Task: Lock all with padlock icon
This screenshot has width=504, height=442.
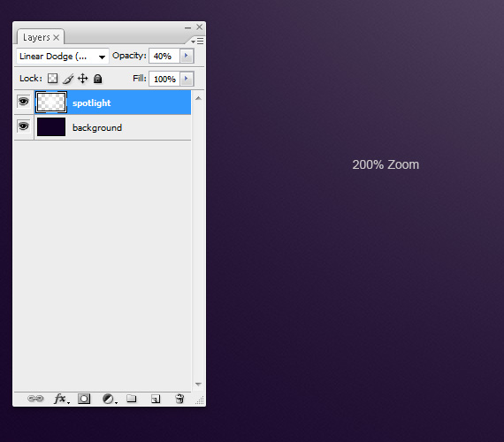Action: 98,79
